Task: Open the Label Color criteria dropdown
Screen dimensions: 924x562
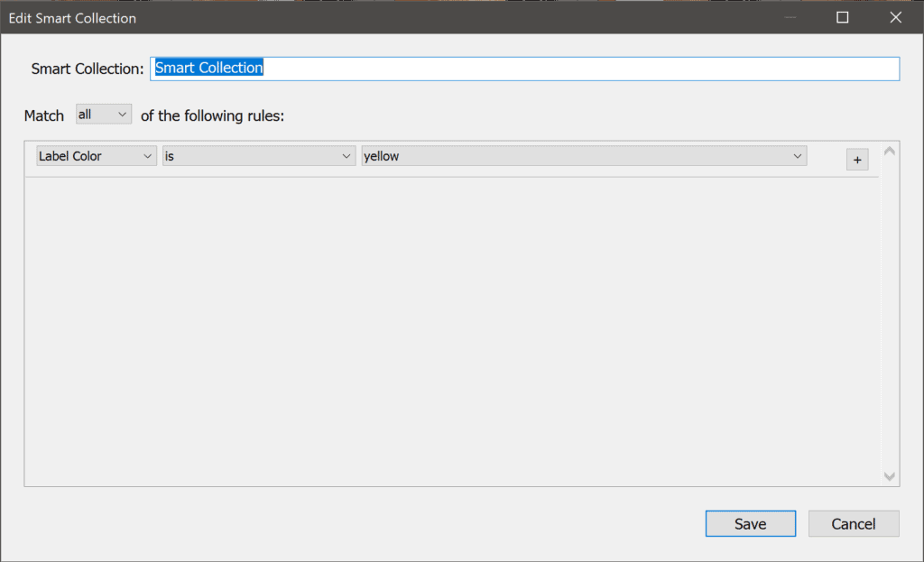Action: (97, 156)
